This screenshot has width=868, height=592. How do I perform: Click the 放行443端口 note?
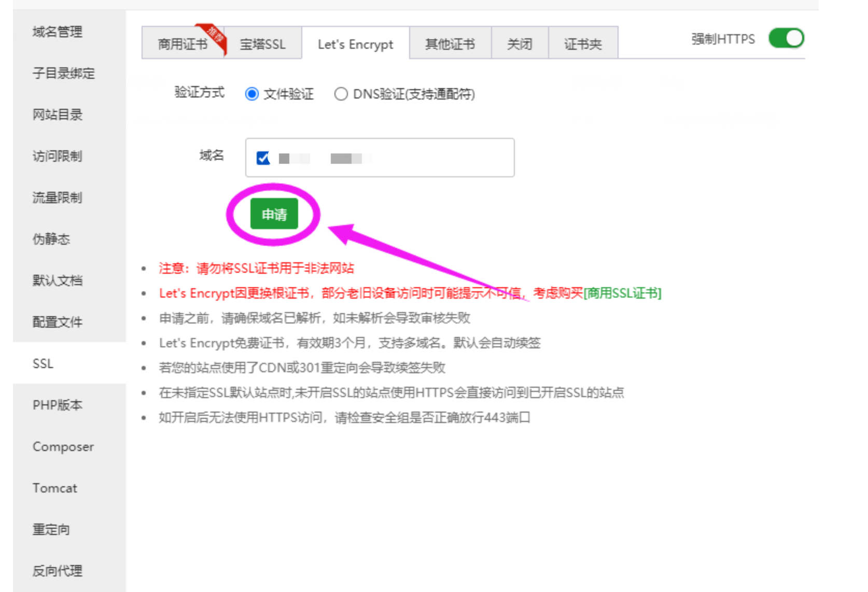pos(344,417)
